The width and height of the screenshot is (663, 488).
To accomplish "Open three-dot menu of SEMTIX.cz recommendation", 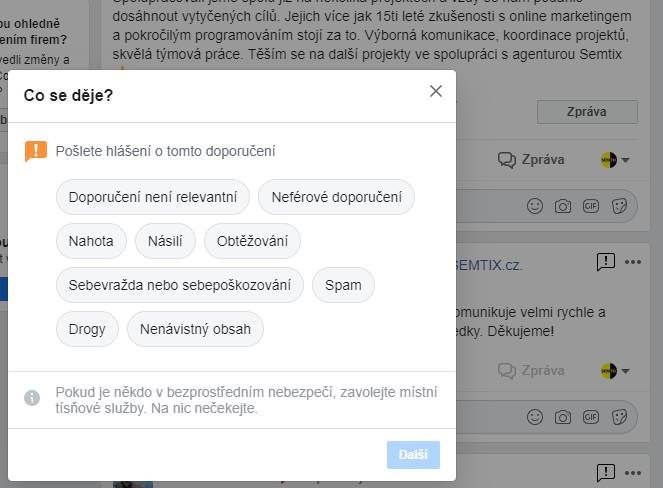I will tap(633, 262).
